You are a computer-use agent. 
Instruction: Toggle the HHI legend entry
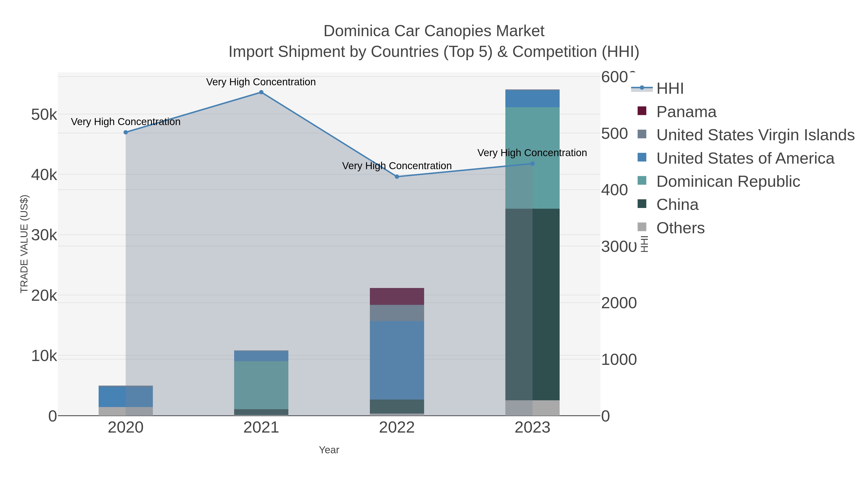(x=658, y=89)
